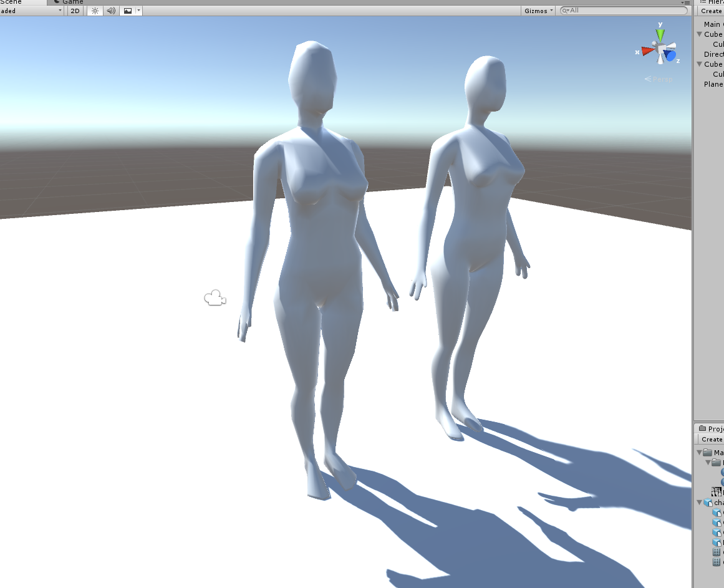Viewport: 724px width, 588px height.
Task: Click the white bottom cone of gizmo
Action: 661,59
